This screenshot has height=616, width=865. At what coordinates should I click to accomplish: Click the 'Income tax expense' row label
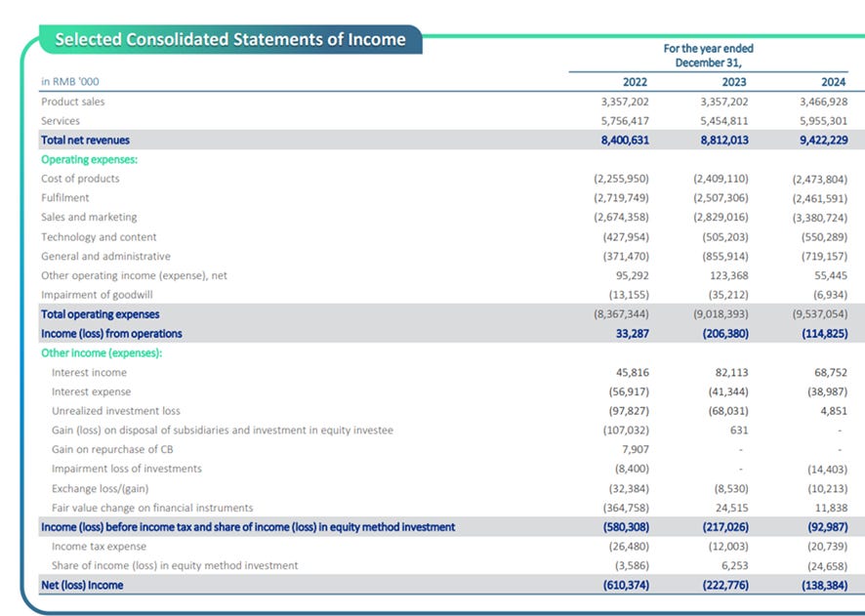(100, 547)
